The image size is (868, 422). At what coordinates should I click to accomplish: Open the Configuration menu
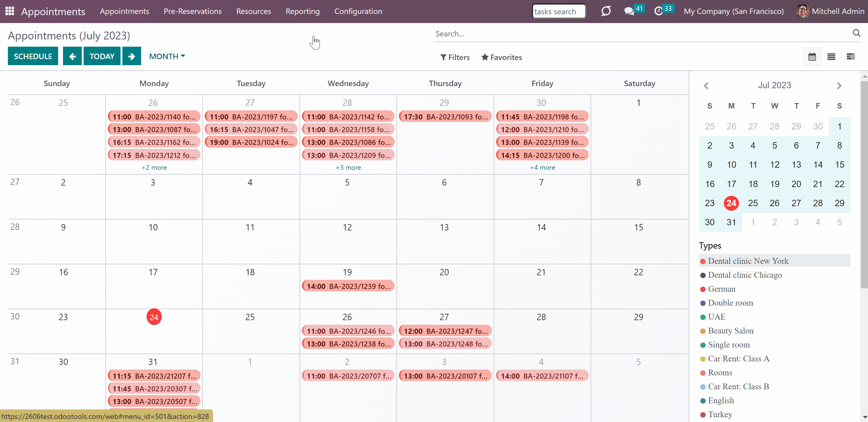(358, 11)
